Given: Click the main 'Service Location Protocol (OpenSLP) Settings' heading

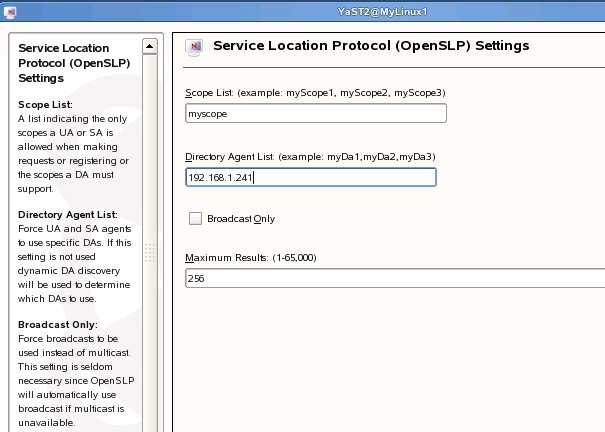Looking at the screenshot, I should click(x=371, y=46).
